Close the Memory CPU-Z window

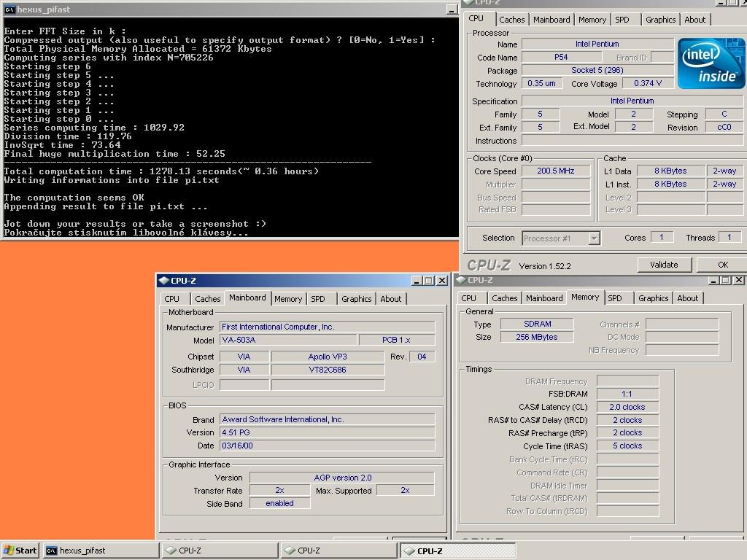(739, 280)
